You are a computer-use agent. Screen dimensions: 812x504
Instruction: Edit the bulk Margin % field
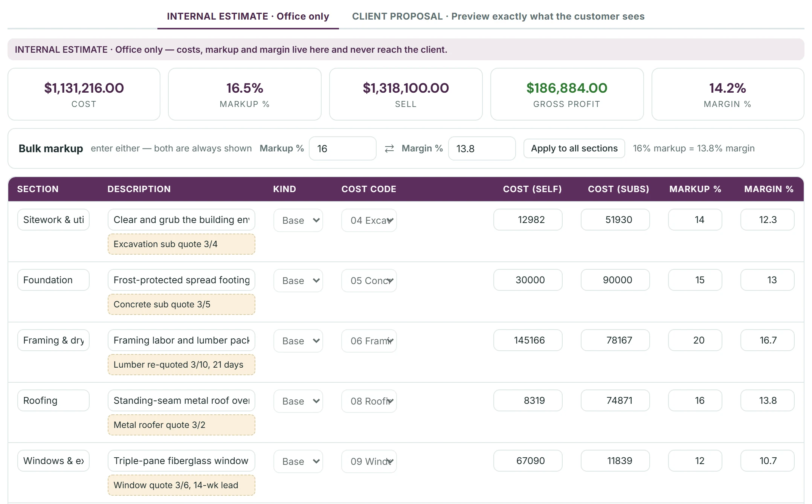(x=482, y=148)
